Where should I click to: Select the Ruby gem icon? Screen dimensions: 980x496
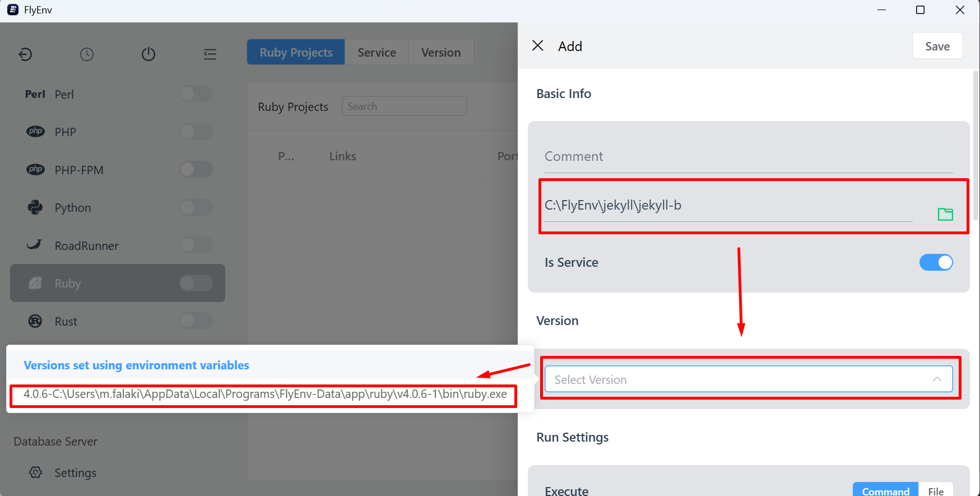pos(35,283)
